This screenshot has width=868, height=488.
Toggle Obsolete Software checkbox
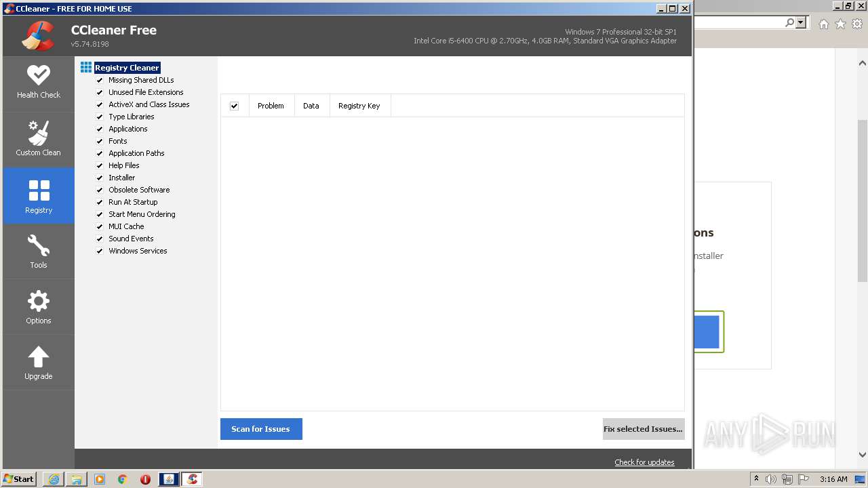tap(100, 190)
